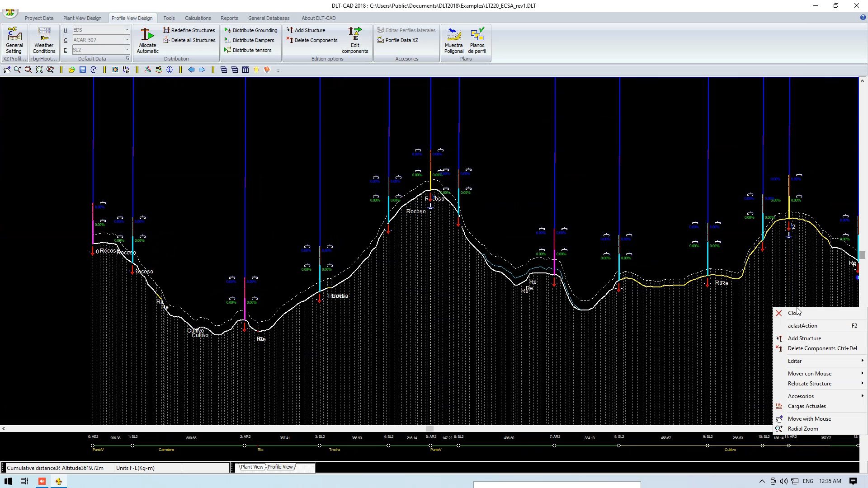Open the Calculations ribbon tab
Image resolution: width=868 pixels, height=488 pixels.
(198, 18)
